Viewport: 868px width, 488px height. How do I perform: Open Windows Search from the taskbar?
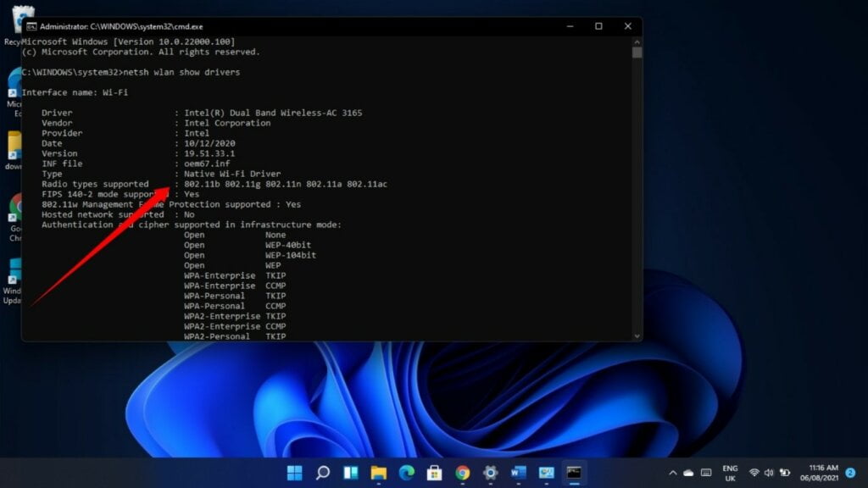point(322,472)
